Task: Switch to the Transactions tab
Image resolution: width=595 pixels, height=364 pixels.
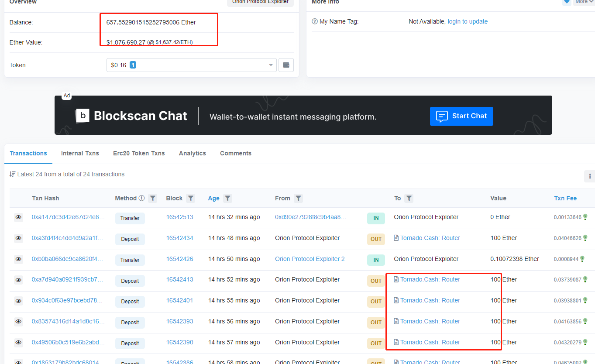Action: [x=28, y=153]
